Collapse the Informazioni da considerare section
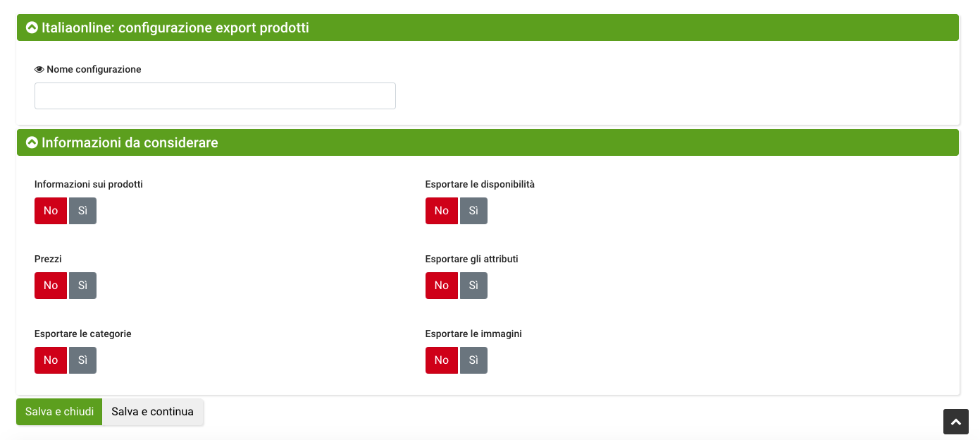Image resolution: width=980 pixels, height=440 pixels. [31, 142]
